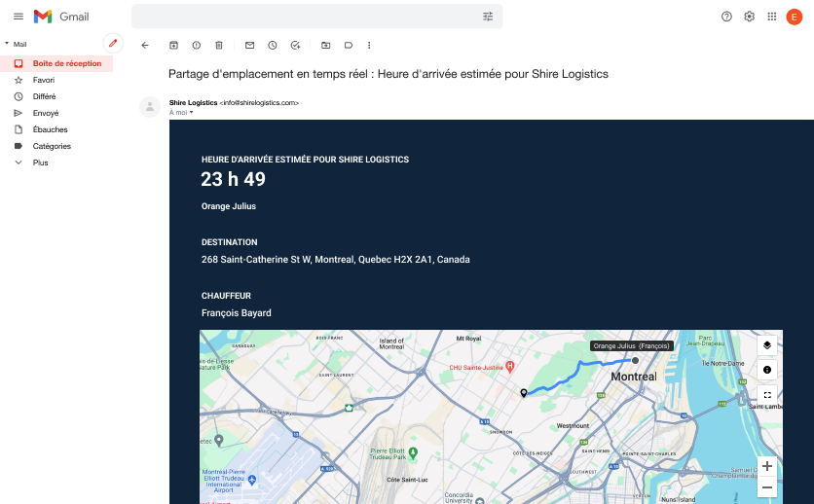Click the Gmail logo

tap(61, 17)
